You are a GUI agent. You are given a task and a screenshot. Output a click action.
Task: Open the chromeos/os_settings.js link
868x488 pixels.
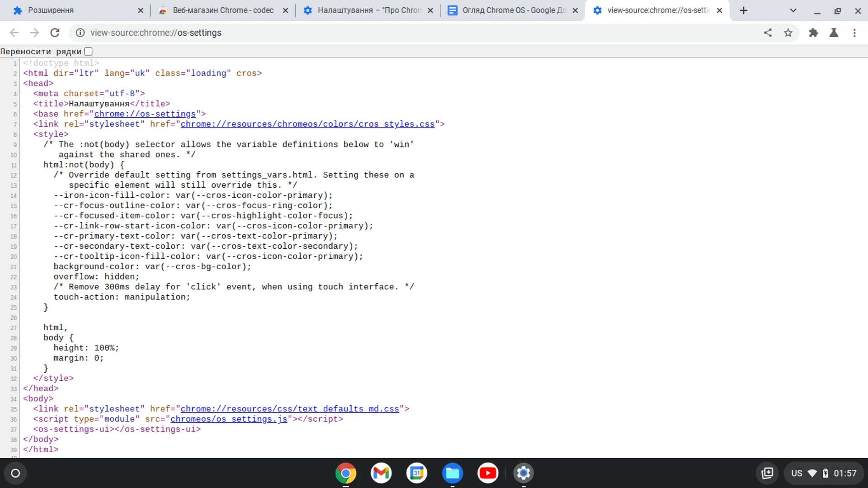[x=229, y=419]
